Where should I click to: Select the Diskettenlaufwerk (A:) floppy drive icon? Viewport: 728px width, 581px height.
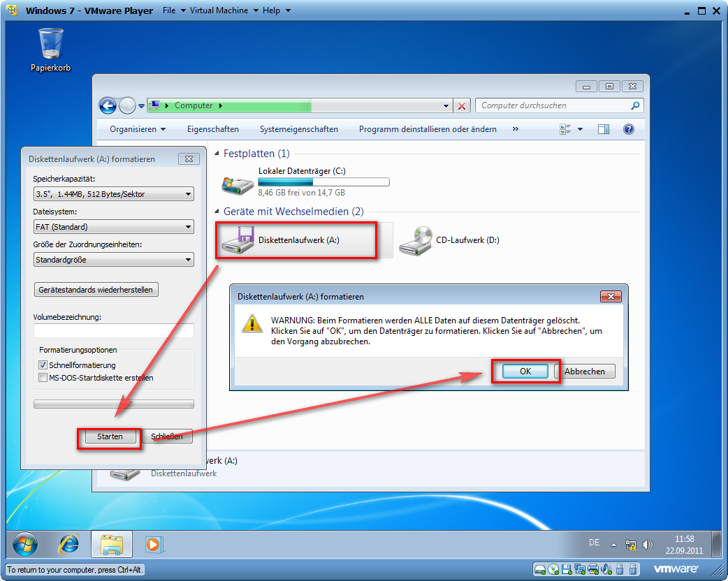point(238,240)
